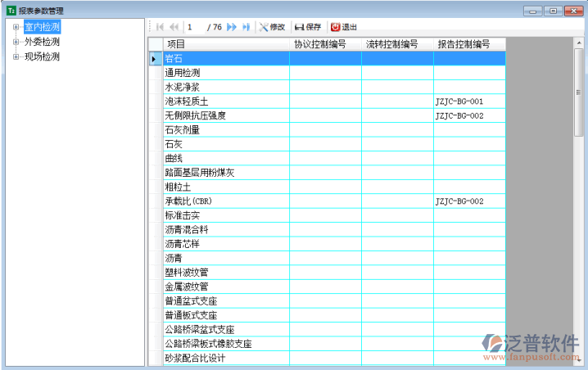
Task: Expand the 室内检测 tree node
Action: click(x=16, y=27)
